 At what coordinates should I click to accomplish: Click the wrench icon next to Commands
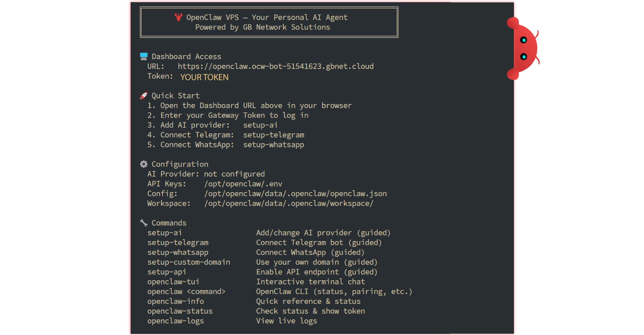pyautogui.click(x=144, y=223)
